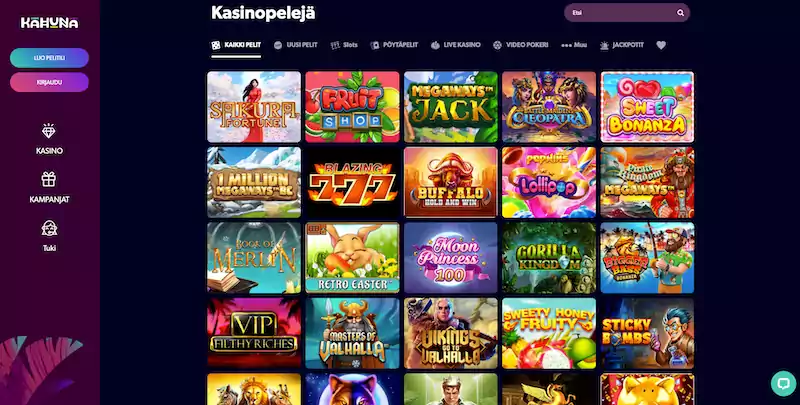Click the Kahuna logo
Screen dimensions: 800x405
point(49,22)
